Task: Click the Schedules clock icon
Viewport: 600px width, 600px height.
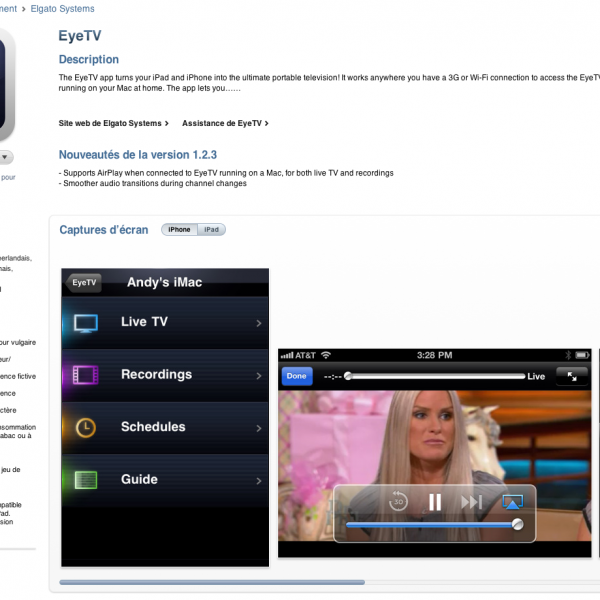Action: point(86,428)
